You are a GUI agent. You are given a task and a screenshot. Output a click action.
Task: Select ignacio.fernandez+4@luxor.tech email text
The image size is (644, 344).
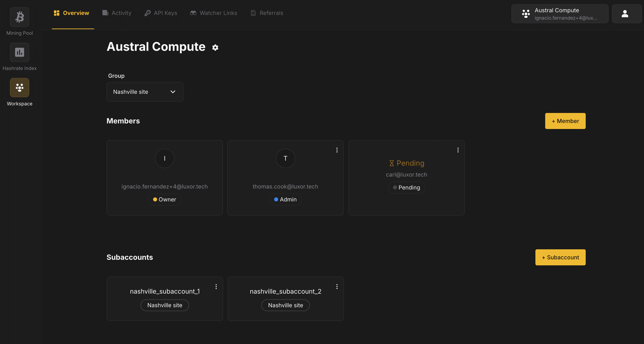(x=164, y=186)
